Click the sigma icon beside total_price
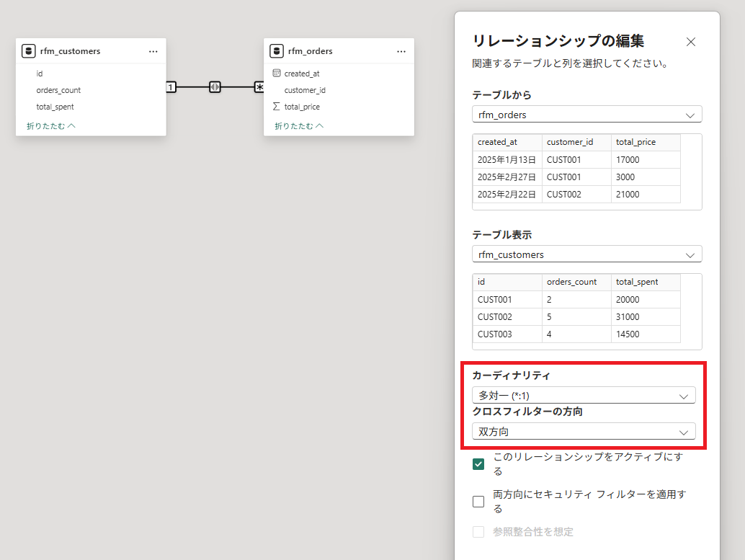Viewport: 745px width, 560px height. point(277,107)
